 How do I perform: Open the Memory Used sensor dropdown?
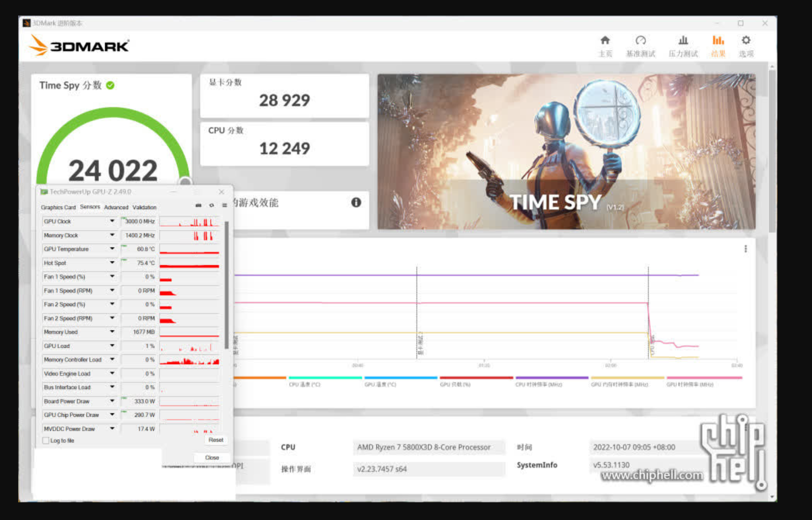tap(112, 332)
